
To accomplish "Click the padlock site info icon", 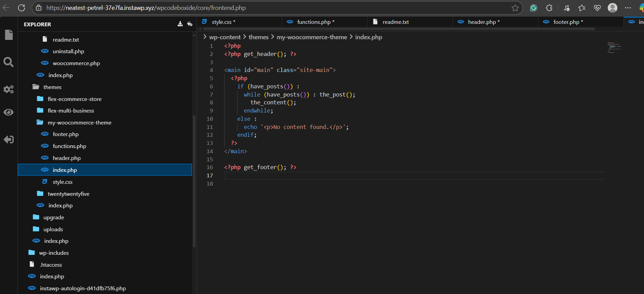I will pos(39,8).
